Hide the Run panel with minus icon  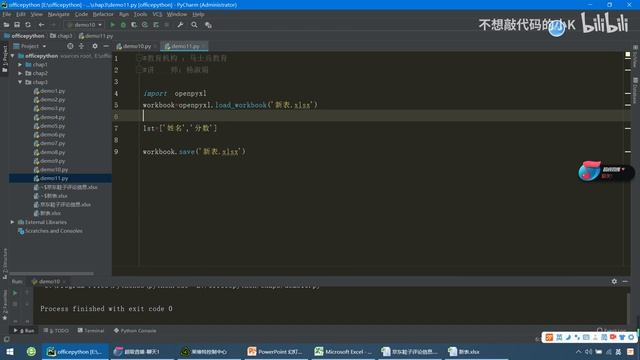coord(625,281)
